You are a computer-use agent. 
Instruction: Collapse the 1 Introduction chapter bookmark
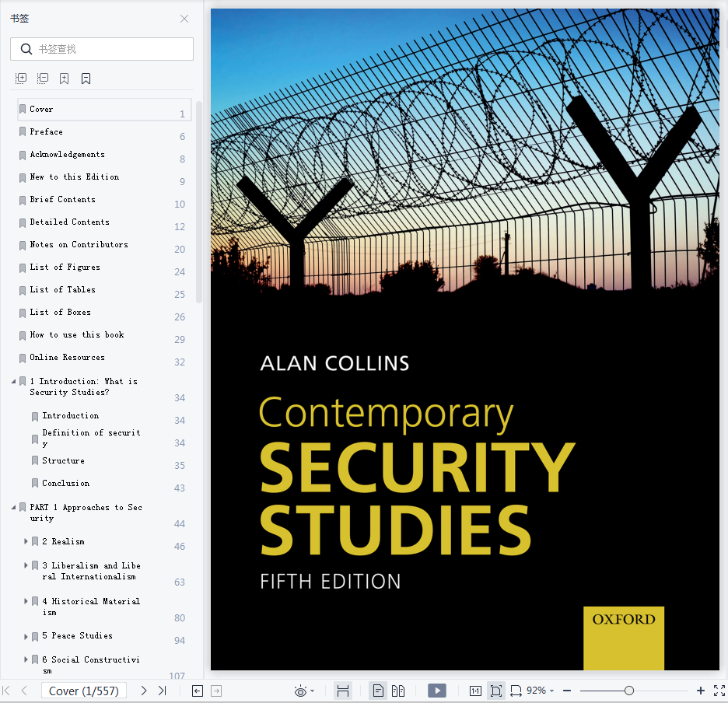13,381
